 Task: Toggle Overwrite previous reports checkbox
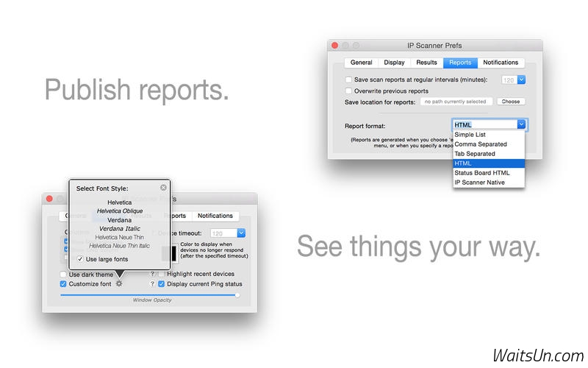(348, 91)
